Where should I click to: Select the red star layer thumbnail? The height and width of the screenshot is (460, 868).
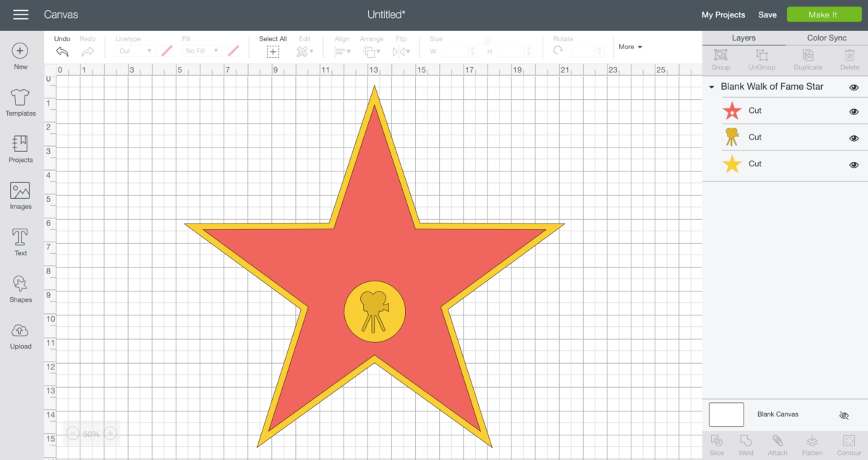732,111
